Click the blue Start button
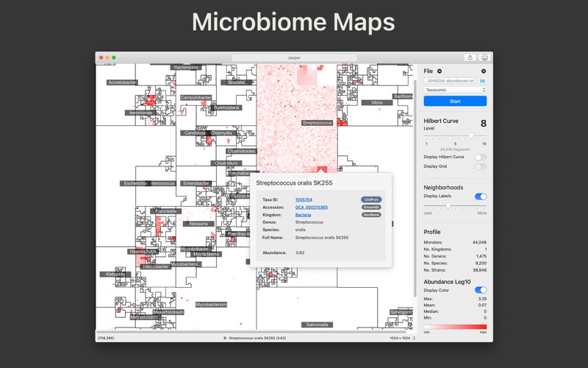The image size is (588, 368). pos(455,101)
